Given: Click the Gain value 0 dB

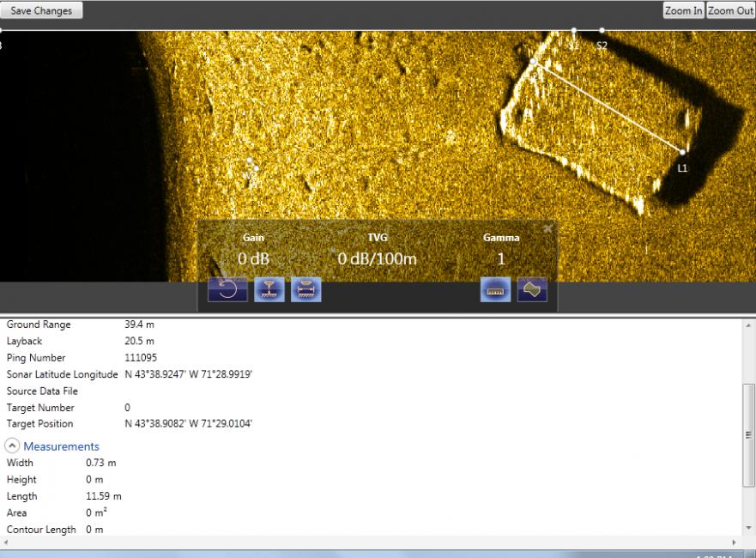Looking at the screenshot, I should [253, 259].
